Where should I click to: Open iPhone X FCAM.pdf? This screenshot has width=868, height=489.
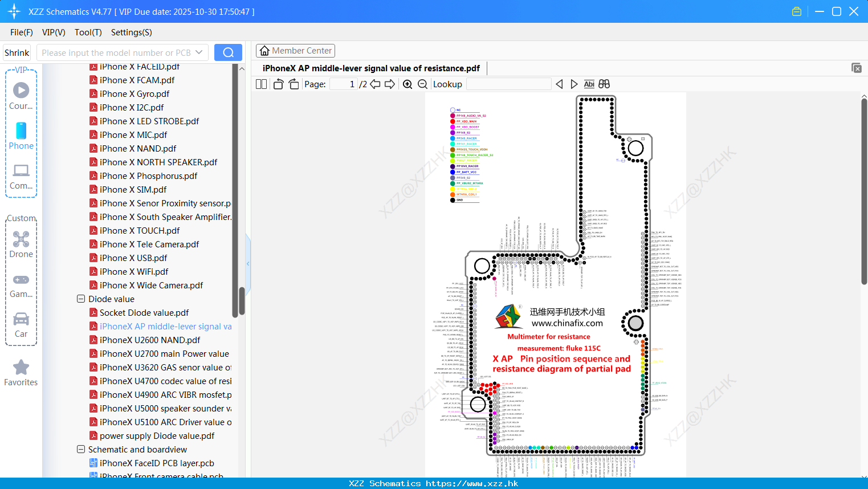(137, 80)
